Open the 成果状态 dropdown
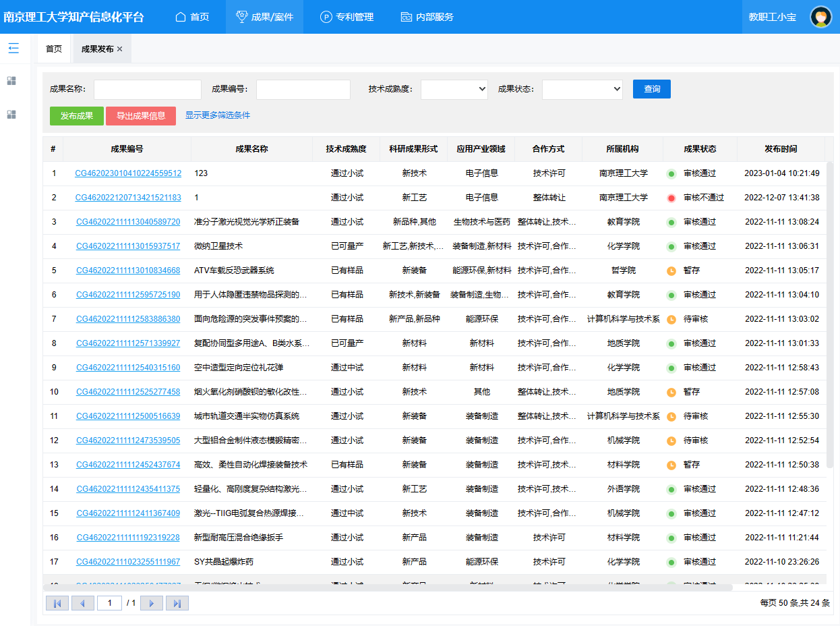Image resolution: width=840 pixels, height=626 pixels. (x=582, y=89)
